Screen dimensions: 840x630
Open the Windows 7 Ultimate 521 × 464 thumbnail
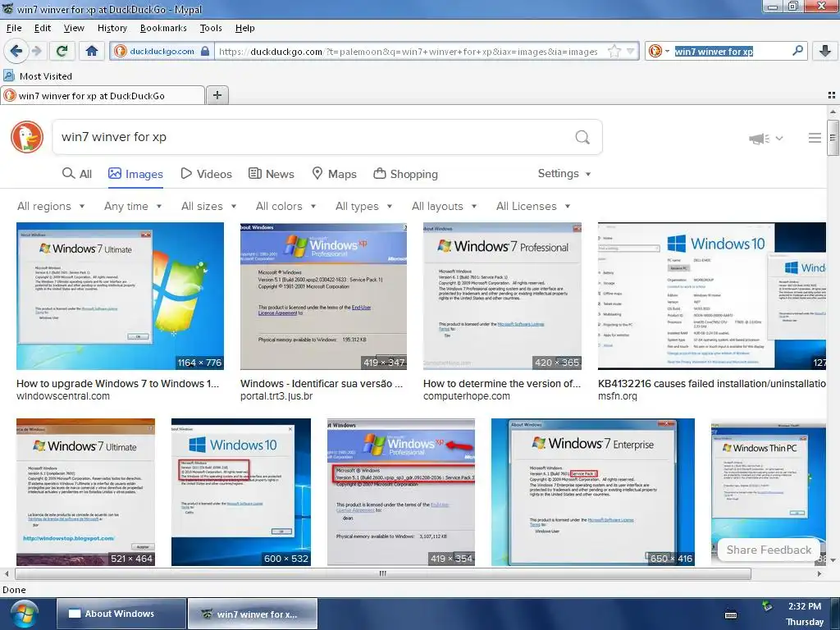85,492
